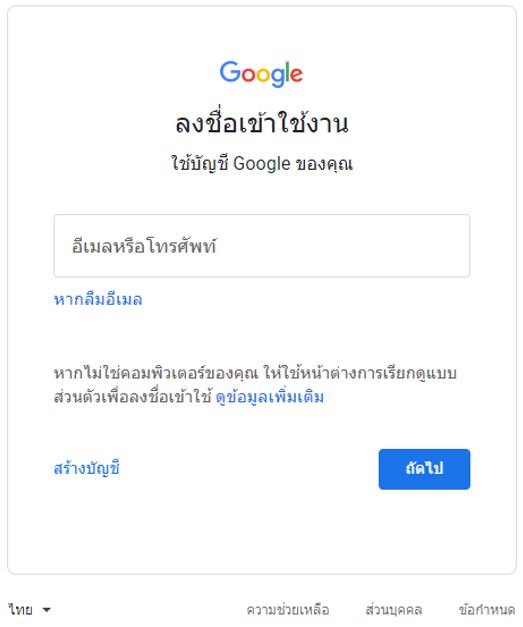Click the ลงชื่อเข้าใช้งาน heading
Viewport: 523px width, 627px height.
click(x=262, y=122)
